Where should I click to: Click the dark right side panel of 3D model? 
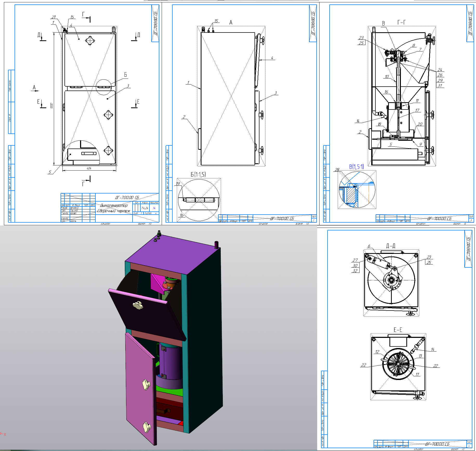[x=205, y=341]
